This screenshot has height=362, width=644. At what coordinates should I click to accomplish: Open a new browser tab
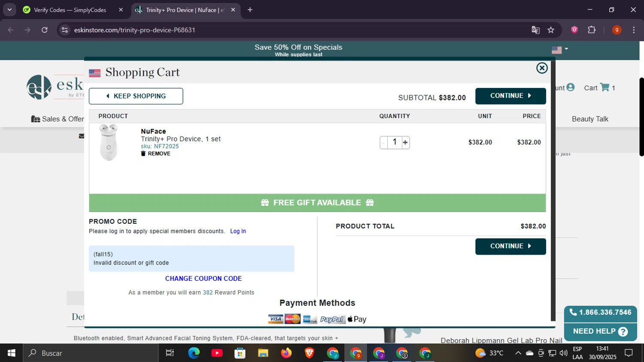(250, 10)
